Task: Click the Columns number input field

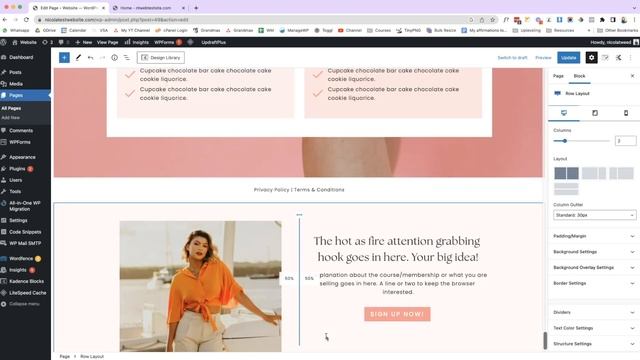Action: tap(625, 141)
